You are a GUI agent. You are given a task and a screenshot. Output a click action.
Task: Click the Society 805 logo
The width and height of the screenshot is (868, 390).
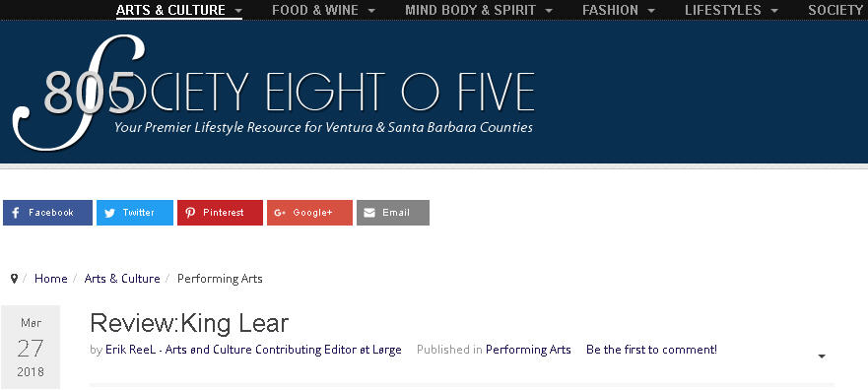(x=274, y=93)
